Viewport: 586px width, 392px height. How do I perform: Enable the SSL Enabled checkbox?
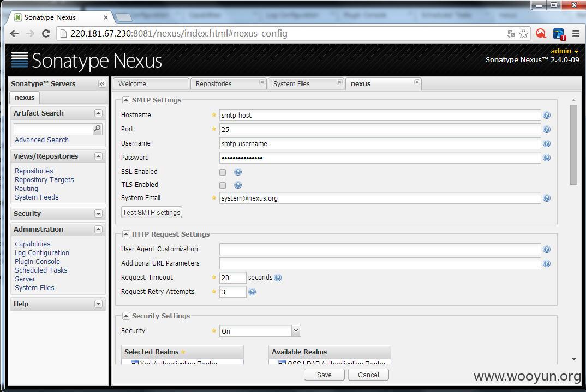pyautogui.click(x=223, y=172)
